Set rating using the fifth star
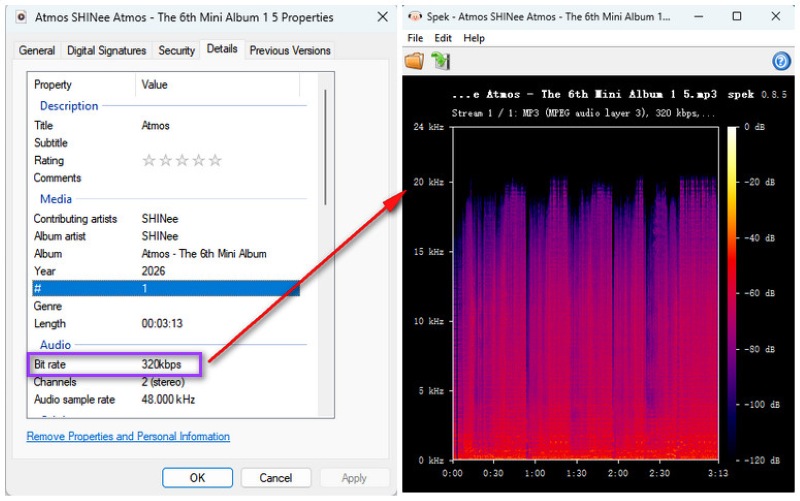800x501 pixels. [215, 160]
